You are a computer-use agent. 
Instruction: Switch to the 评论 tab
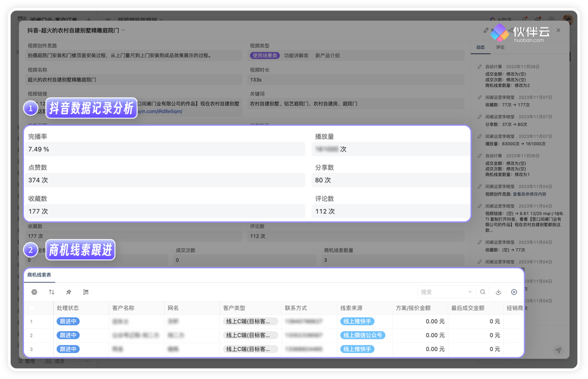click(x=500, y=47)
